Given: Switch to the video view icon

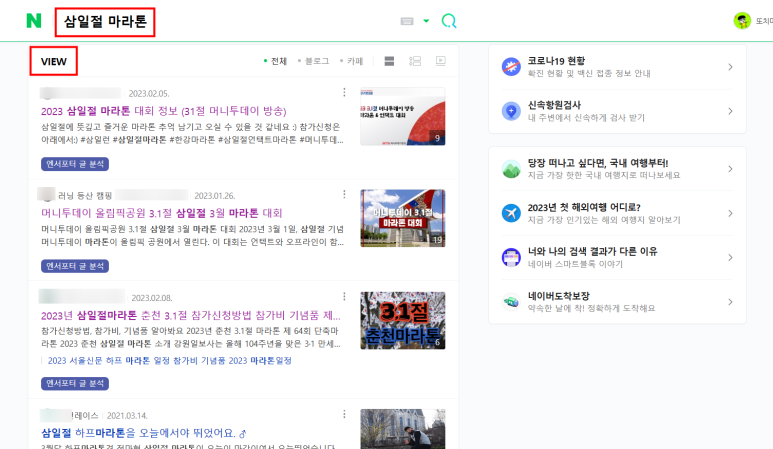Looking at the screenshot, I should click(x=441, y=61).
